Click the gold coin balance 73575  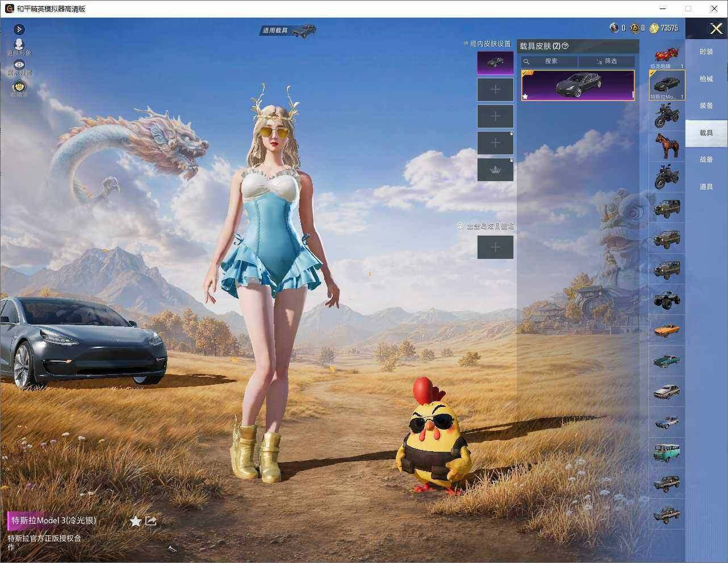tap(670, 28)
